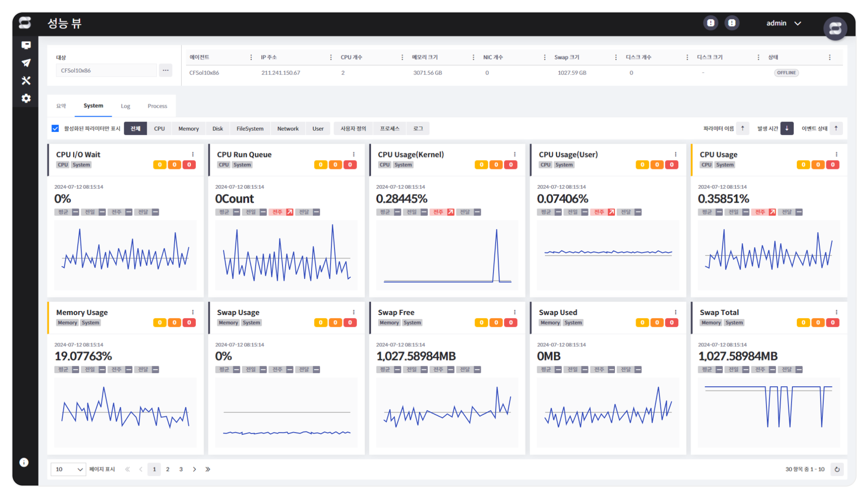The width and height of the screenshot is (868, 498).
Task: Click the first alert notification icon
Action: [x=711, y=23]
